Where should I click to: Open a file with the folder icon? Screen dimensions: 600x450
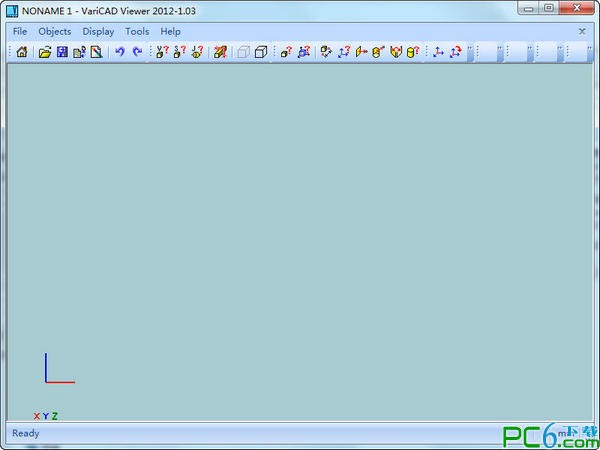(45, 52)
